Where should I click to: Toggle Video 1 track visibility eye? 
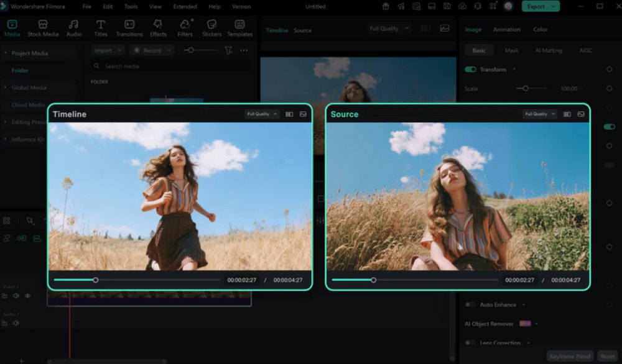(x=27, y=296)
